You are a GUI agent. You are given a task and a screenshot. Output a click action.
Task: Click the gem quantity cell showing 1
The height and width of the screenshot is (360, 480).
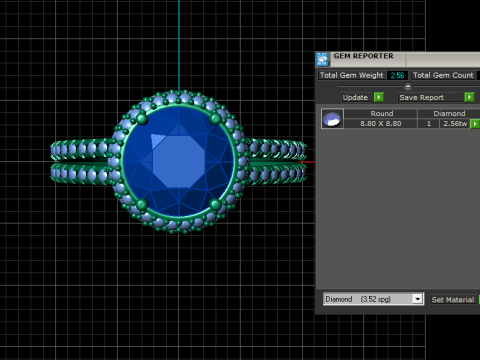click(x=429, y=124)
